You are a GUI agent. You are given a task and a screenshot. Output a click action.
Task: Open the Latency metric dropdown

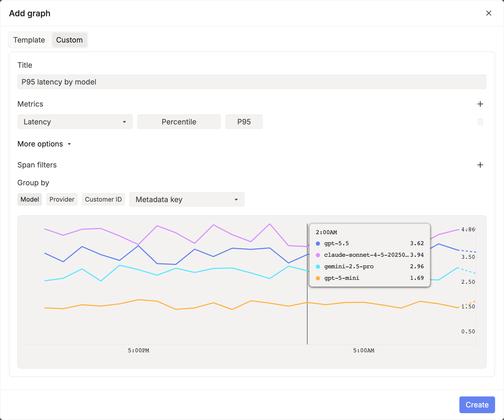[75, 122]
